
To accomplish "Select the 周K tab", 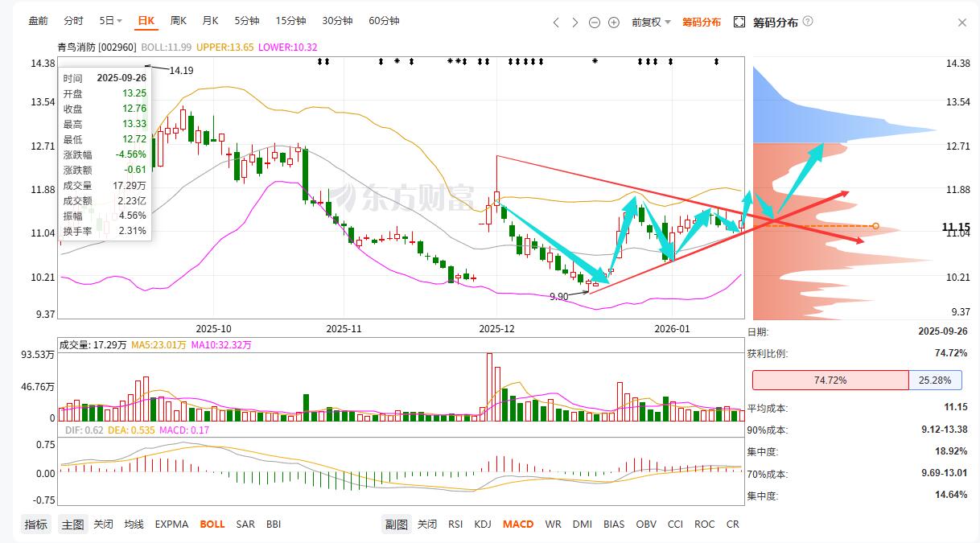I will (x=178, y=21).
